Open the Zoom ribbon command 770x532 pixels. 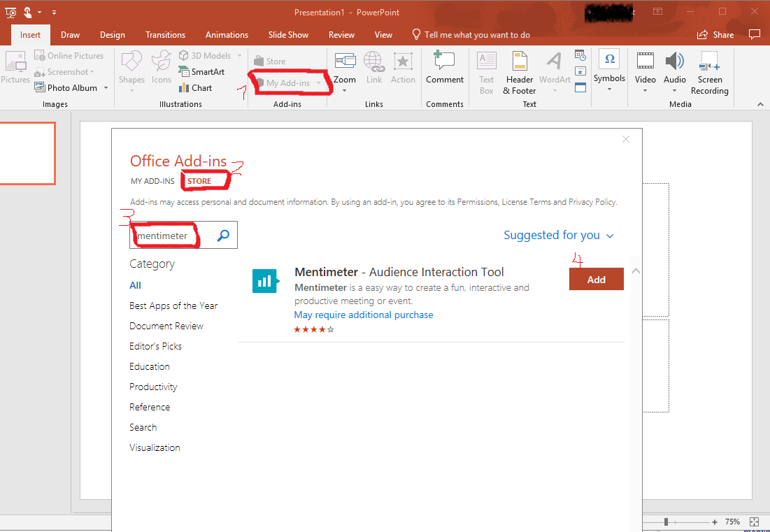[x=345, y=71]
